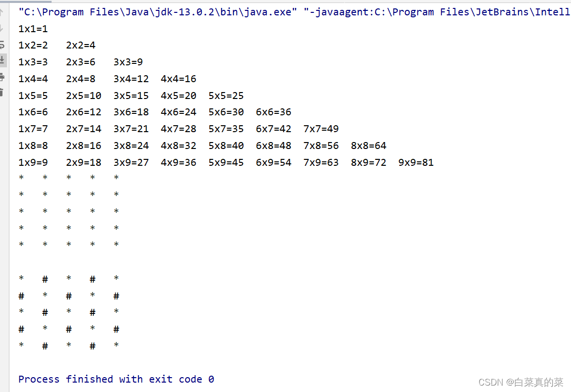The image size is (571, 392).
Task: Select the '9x9=81' multiplication result
Action: (x=416, y=162)
